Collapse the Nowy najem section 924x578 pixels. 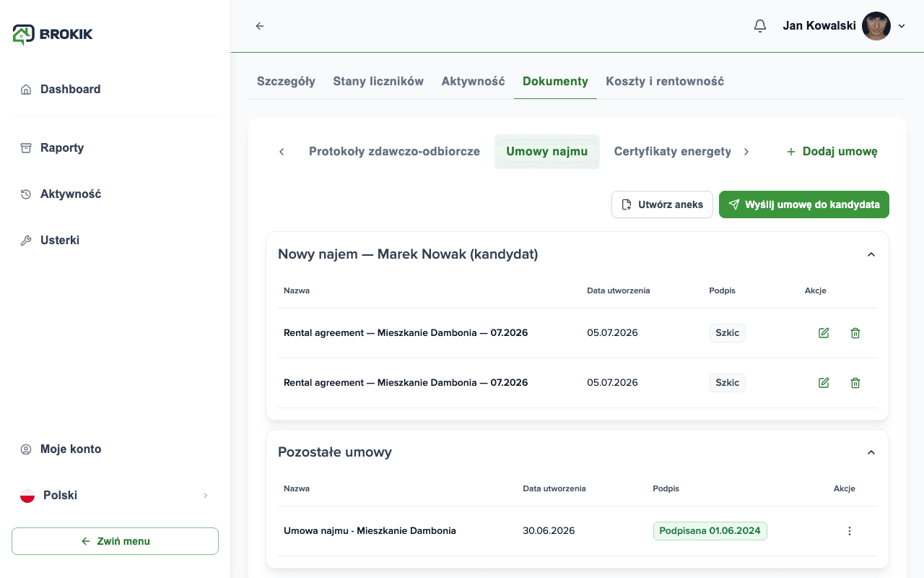pos(871,254)
